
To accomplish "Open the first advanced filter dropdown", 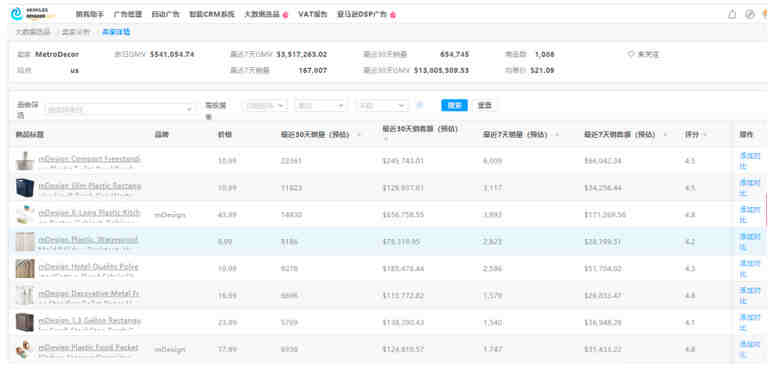I will (264, 106).
